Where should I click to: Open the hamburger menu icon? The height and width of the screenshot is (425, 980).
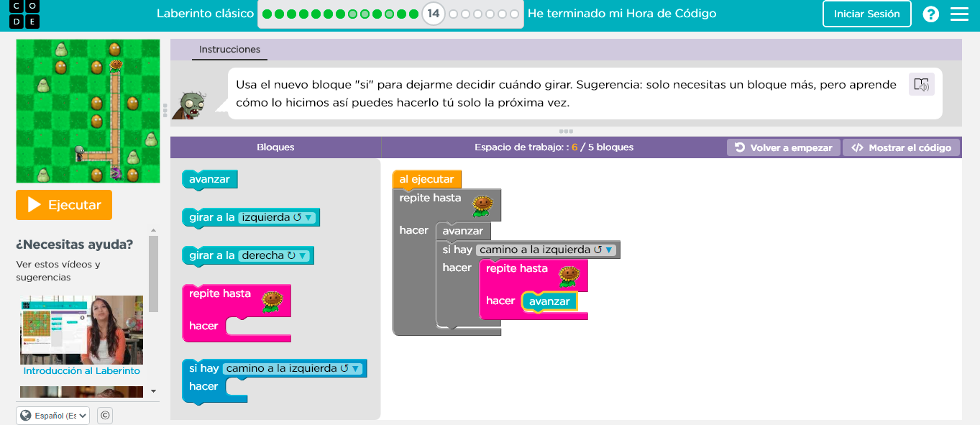[959, 14]
